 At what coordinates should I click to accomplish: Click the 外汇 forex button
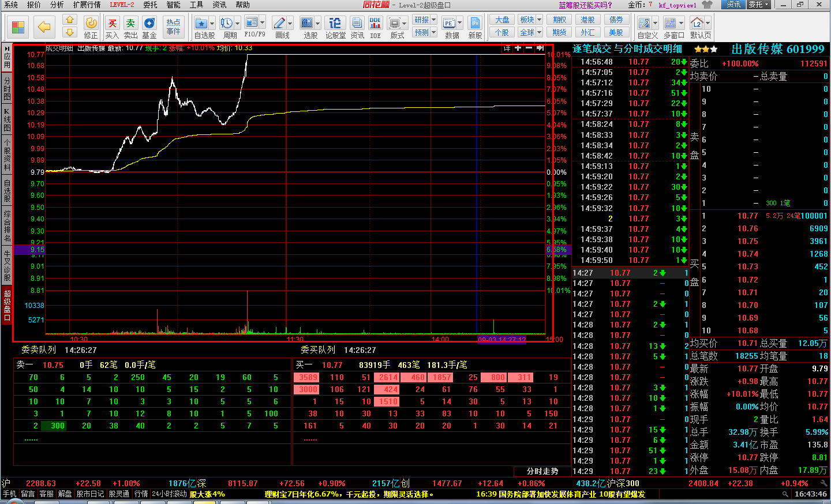point(587,32)
